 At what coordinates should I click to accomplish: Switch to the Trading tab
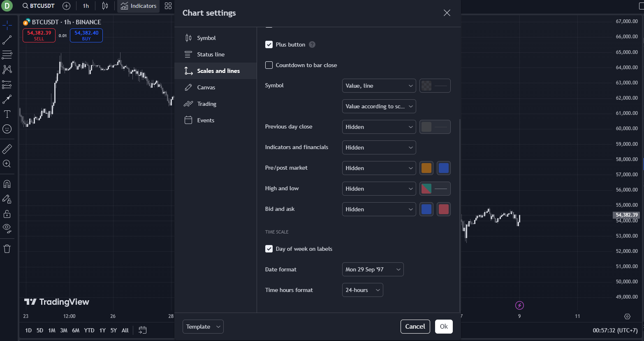215,104
